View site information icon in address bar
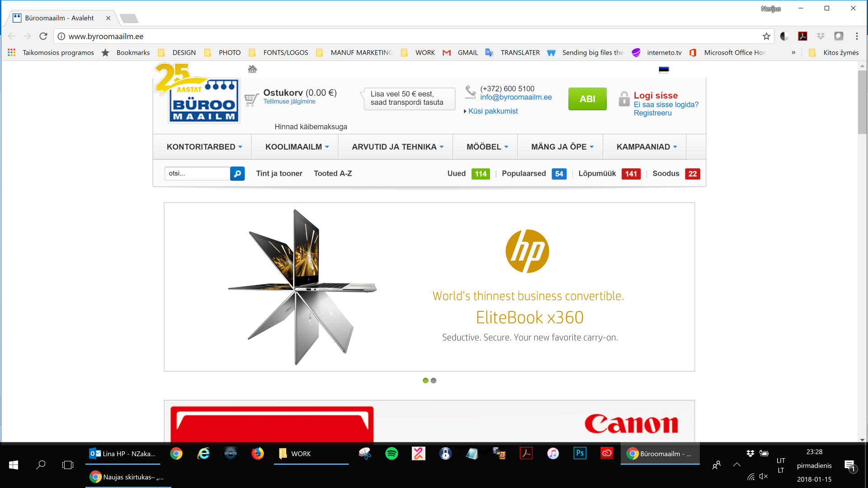The height and width of the screenshot is (488, 868). [61, 36]
